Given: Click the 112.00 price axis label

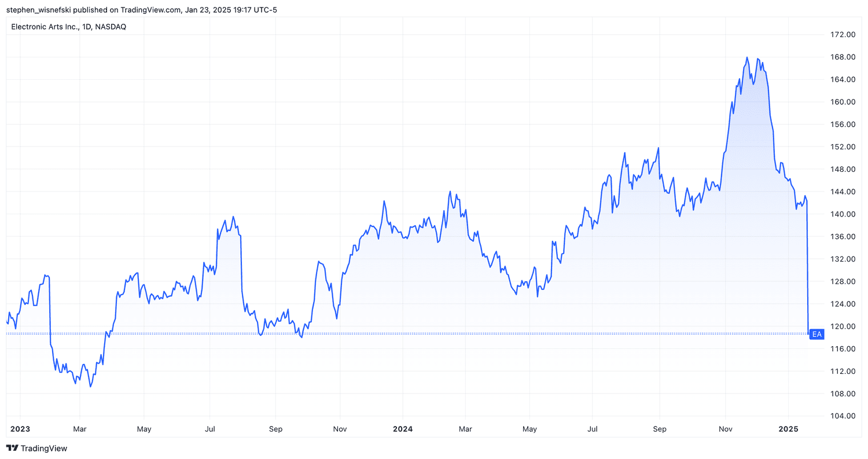Looking at the screenshot, I should pyautogui.click(x=843, y=372).
